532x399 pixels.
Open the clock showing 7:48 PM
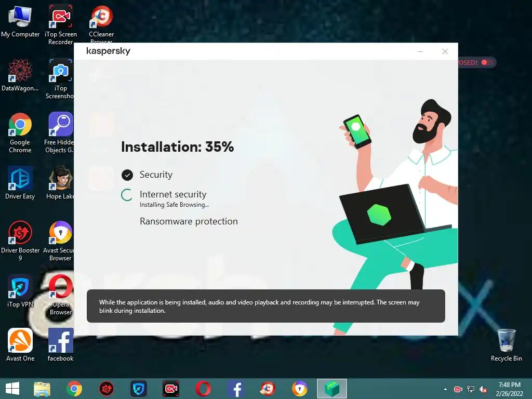(x=509, y=389)
